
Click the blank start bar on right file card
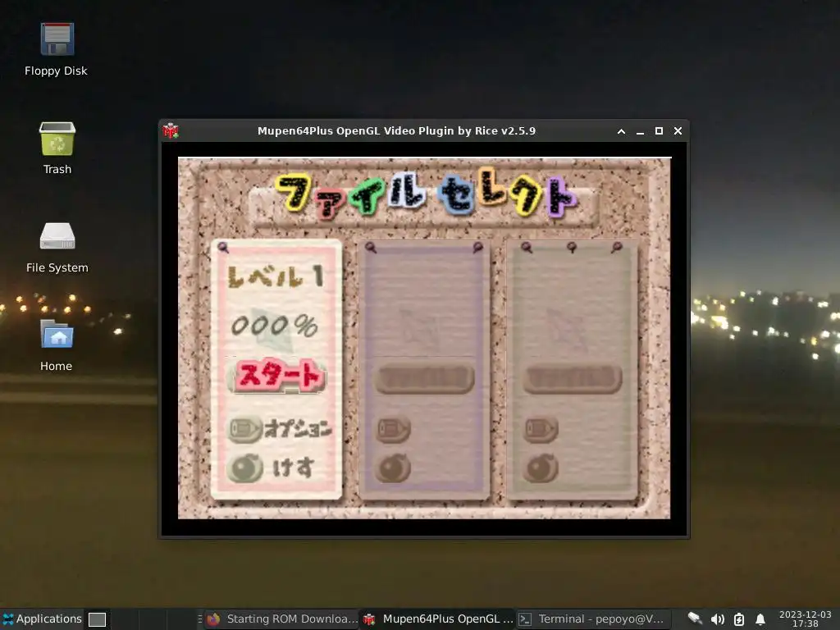pyautogui.click(x=573, y=379)
